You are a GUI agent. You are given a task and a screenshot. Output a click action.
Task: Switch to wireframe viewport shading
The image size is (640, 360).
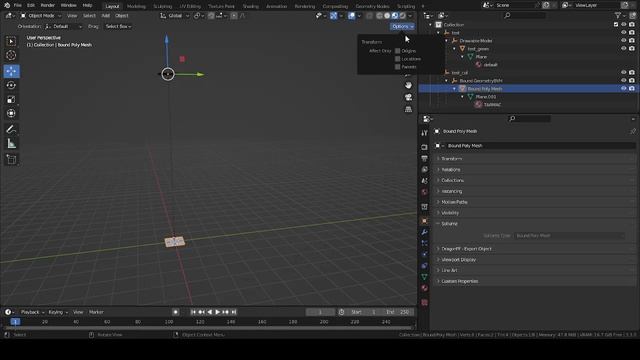379,16
